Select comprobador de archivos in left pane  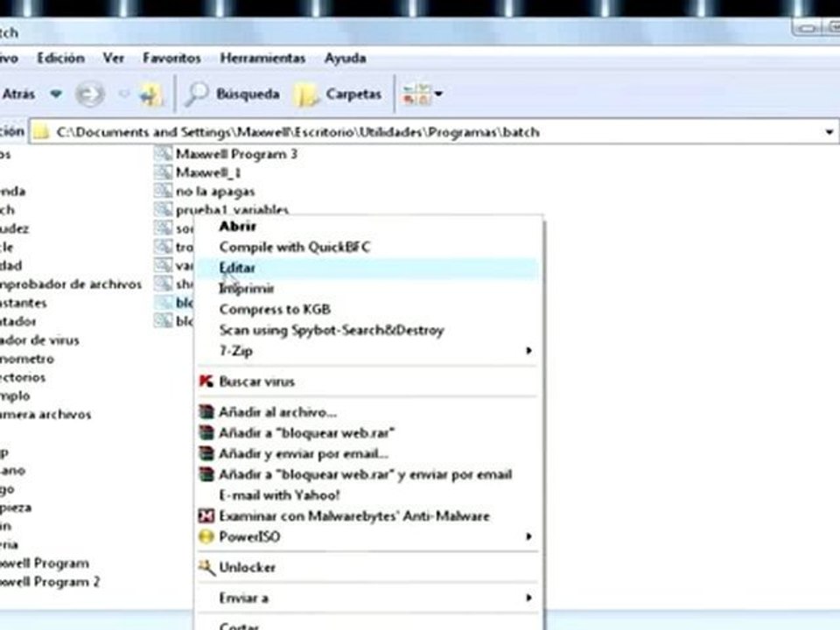71,283
